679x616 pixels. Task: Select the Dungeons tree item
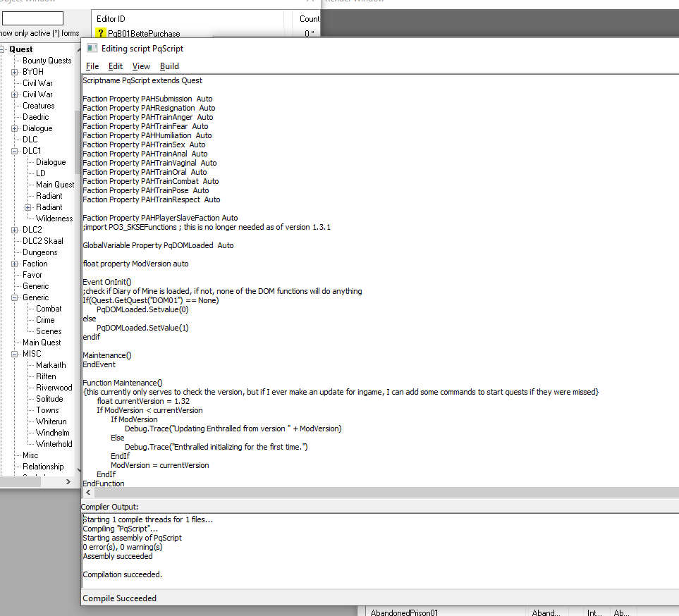[x=40, y=252]
